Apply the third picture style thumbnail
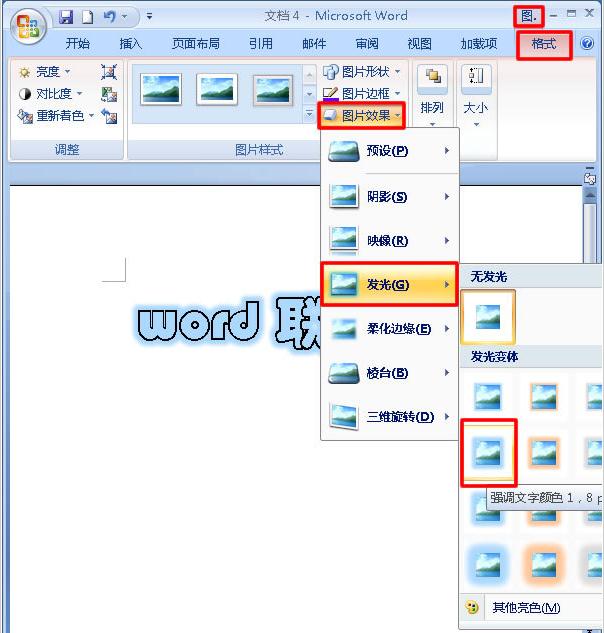This screenshot has width=604, height=633. (x=273, y=90)
